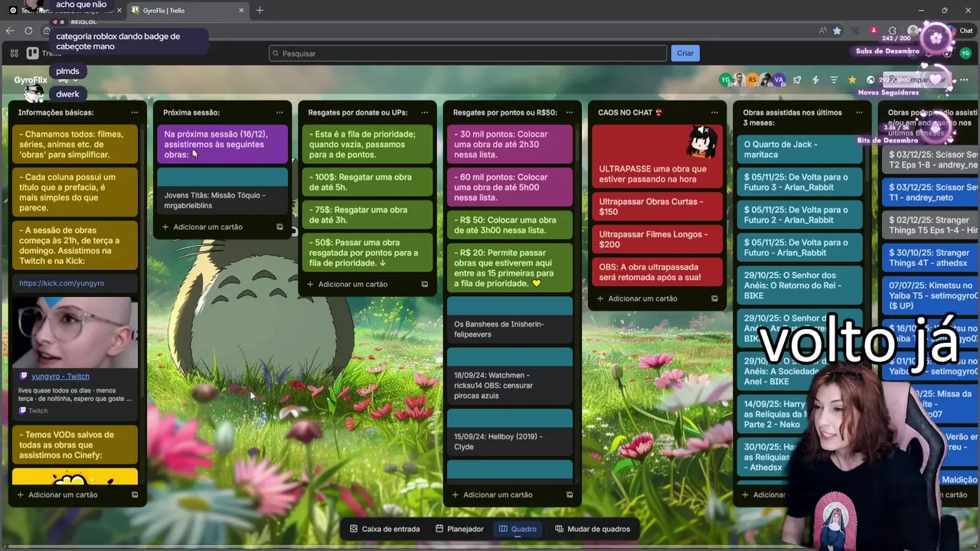Click create-from-template icon in Resgates por donate list
Viewport: 980px width, 551px height.
click(424, 284)
